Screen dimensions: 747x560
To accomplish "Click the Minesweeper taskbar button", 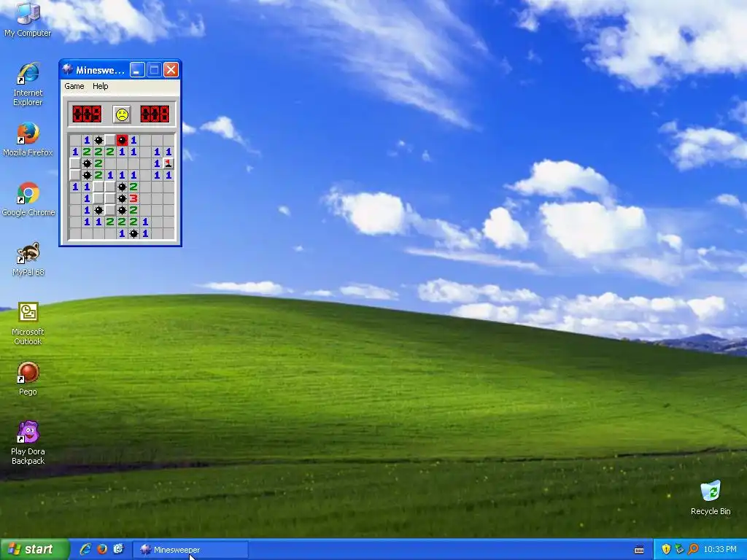I will 190,550.
